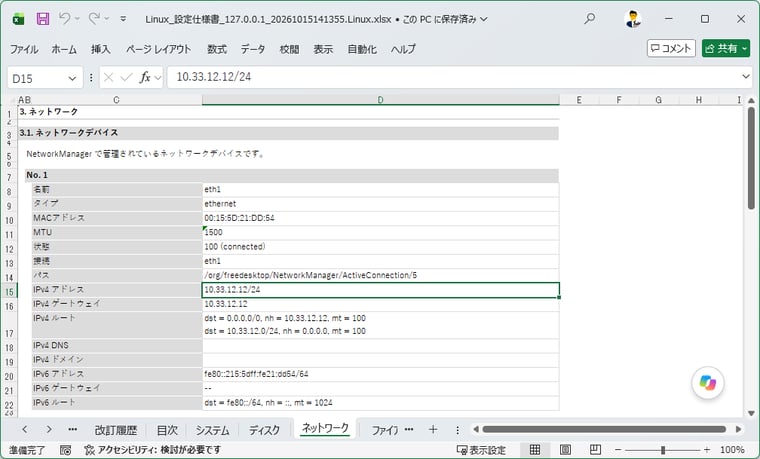Switch to Normal view icon
Image resolution: width=760 pixels, height=459 pixels.
pos(535,450)
